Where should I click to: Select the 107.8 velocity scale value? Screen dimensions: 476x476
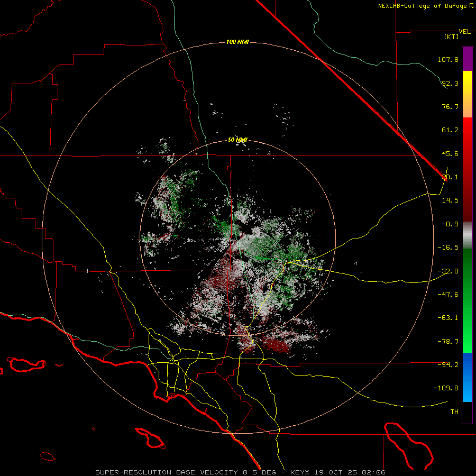point(448,59)
